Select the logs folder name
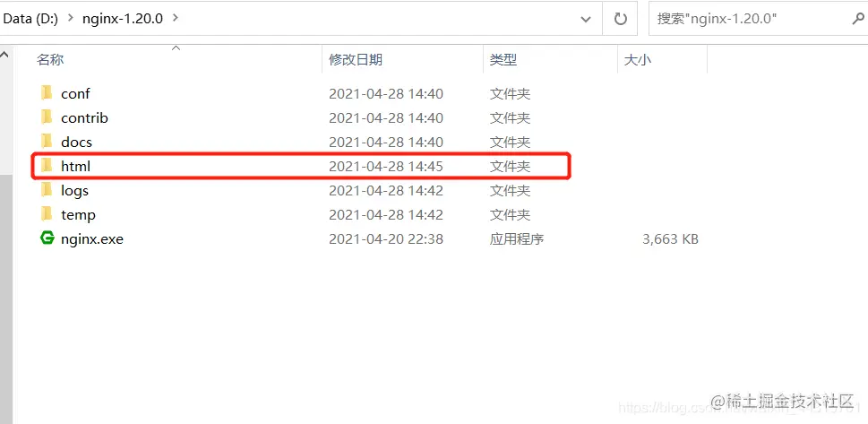The height and width of the screenshot is (424, 868). (x=74, y=191)
